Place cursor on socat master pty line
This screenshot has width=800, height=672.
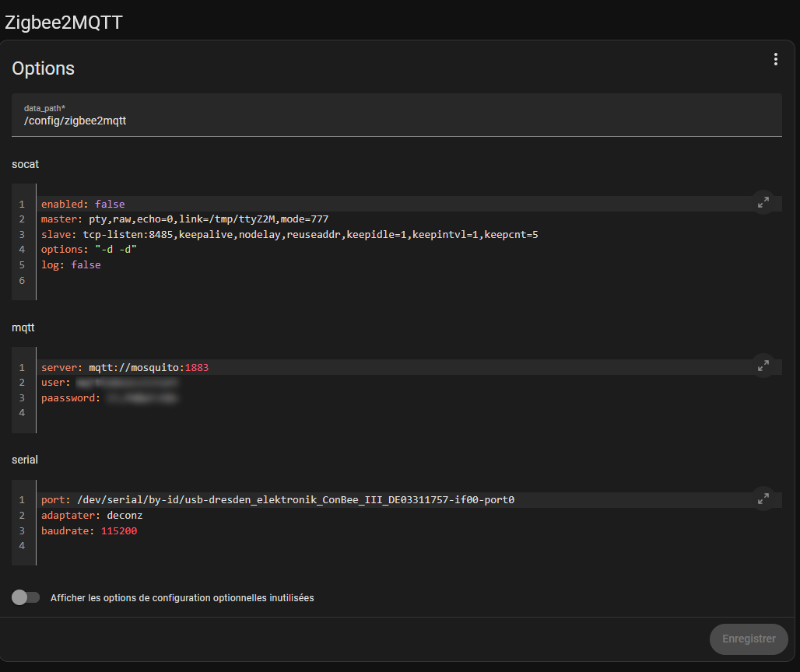click(x=184, y=219)
